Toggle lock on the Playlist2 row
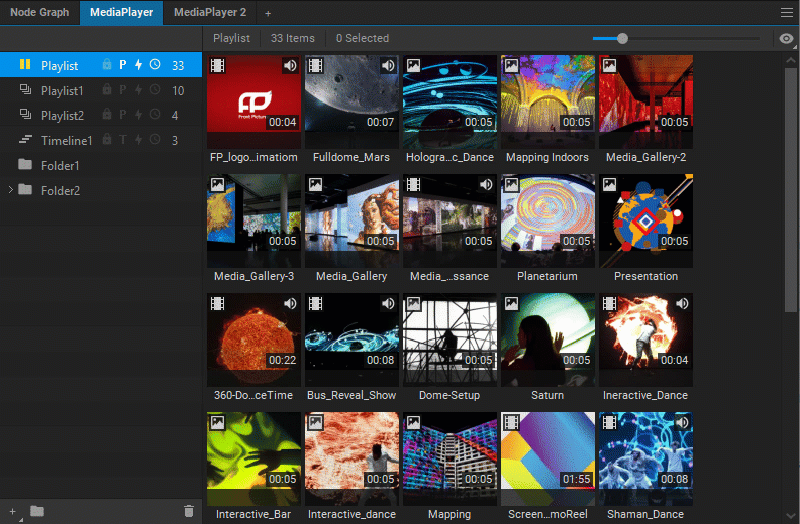 [x=107, y=114]
